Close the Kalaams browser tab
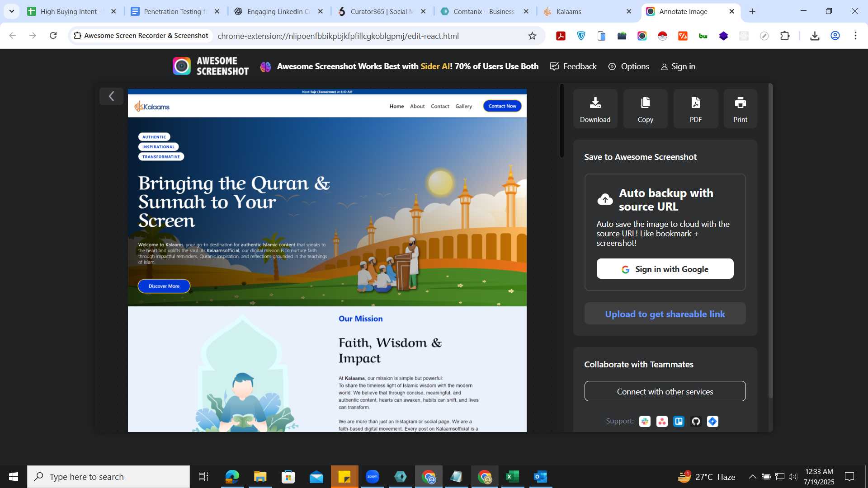This screenshot has width=868, height=488. (x=629, y=12)
